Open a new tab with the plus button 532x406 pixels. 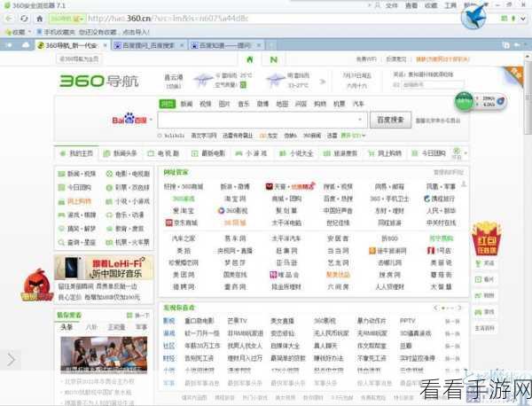coord(270,45)
